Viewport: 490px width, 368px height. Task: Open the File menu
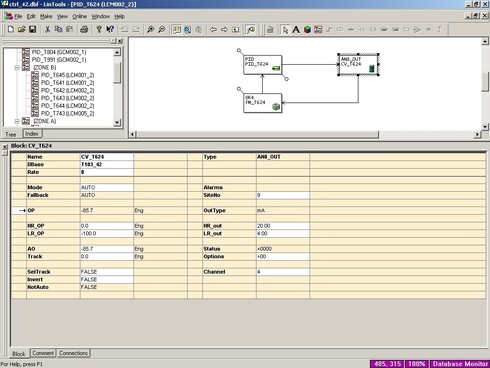[x=18, y=16]
